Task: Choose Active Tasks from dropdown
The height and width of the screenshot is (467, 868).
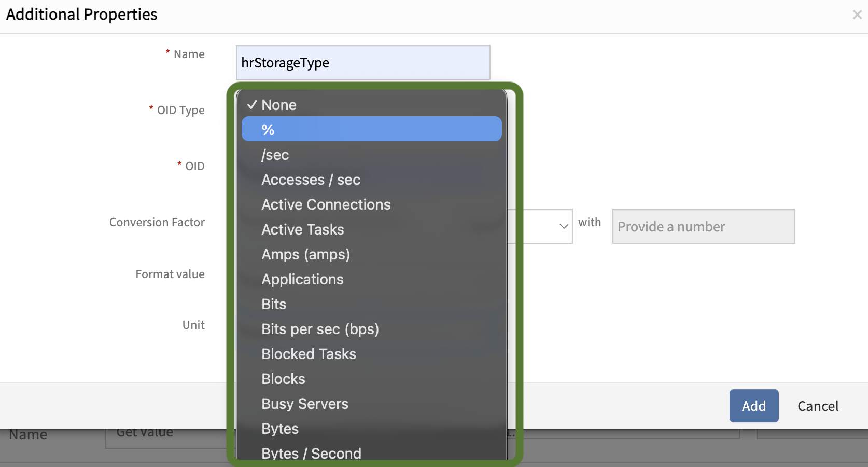Action: pos(303,229)
